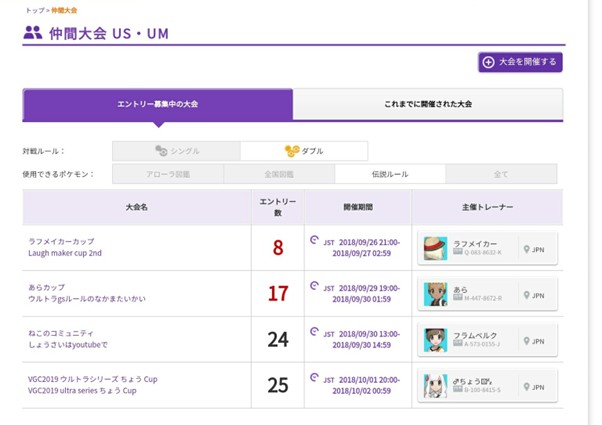
Task: Click しょうさいはyoutubeで subtitle
Action: pyautogui.click(x=68, y=345)
